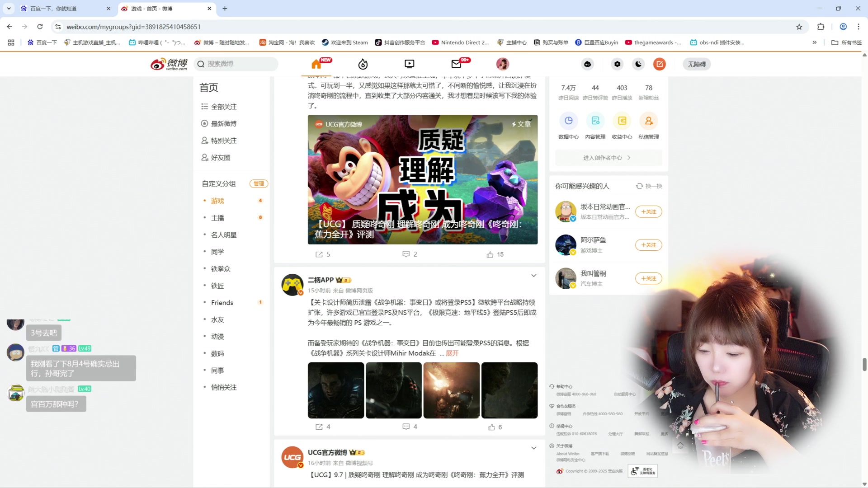
Task: Open the 举报中心 footer link
Action: click(x=564, y=426)
